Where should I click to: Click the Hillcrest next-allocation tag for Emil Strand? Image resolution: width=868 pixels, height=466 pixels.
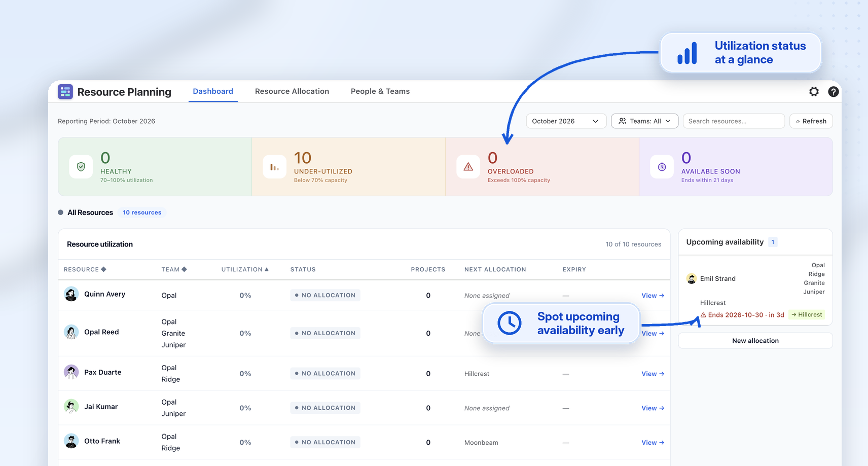point(807,315)
